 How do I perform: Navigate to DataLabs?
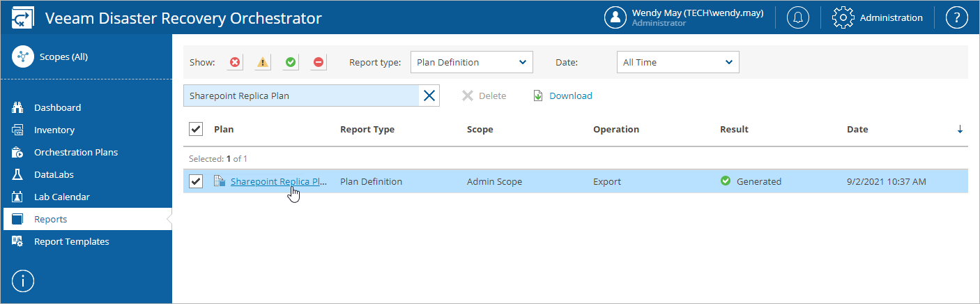coord(54,174)
